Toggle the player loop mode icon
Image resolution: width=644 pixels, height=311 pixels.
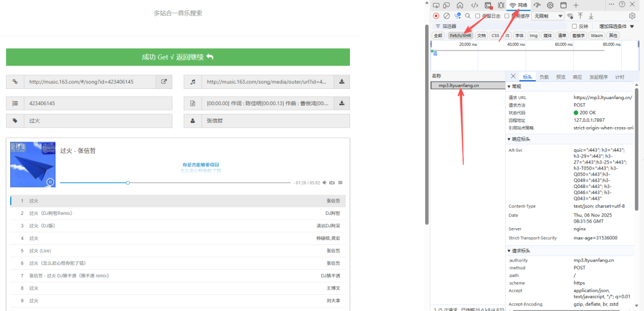332,183
